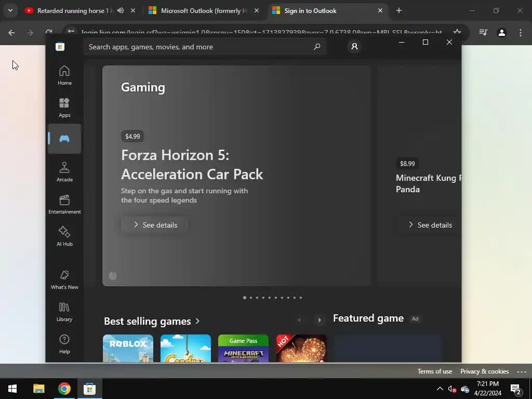Viewport: 532px width, 399px height.
Task: Open the Roblox game thumbnail
Action: click(128, 349)
